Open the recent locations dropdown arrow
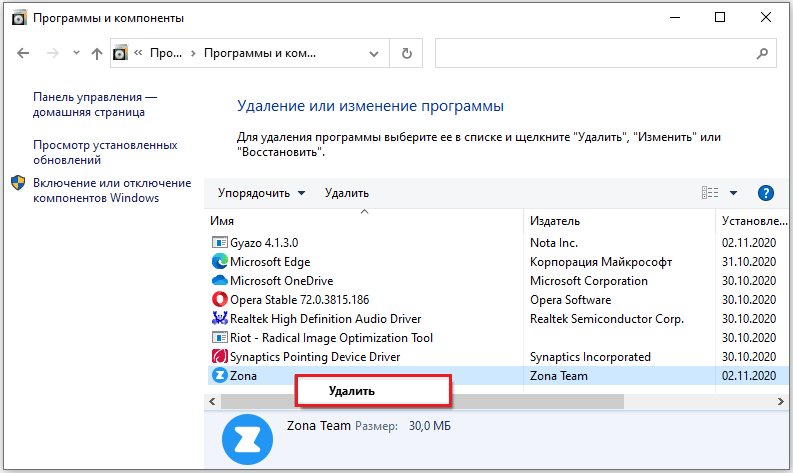The image size is (793, 473). coord(76,53)
